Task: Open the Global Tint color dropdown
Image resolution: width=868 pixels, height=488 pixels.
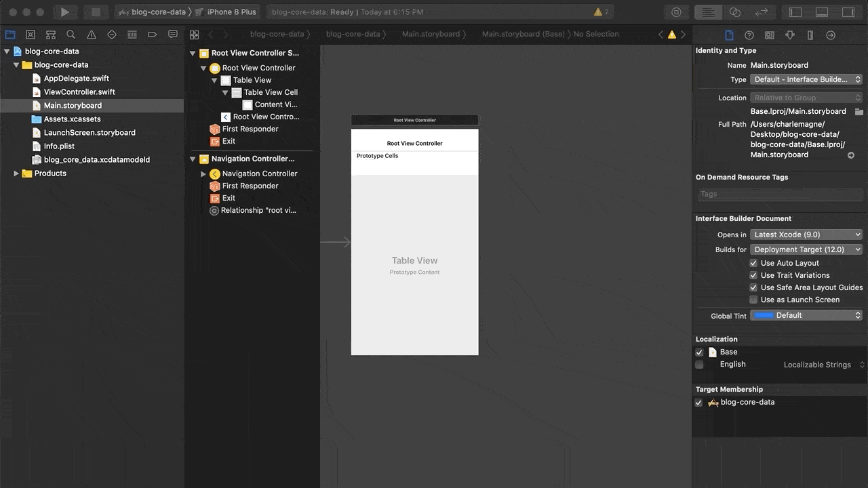Action: 806,315
